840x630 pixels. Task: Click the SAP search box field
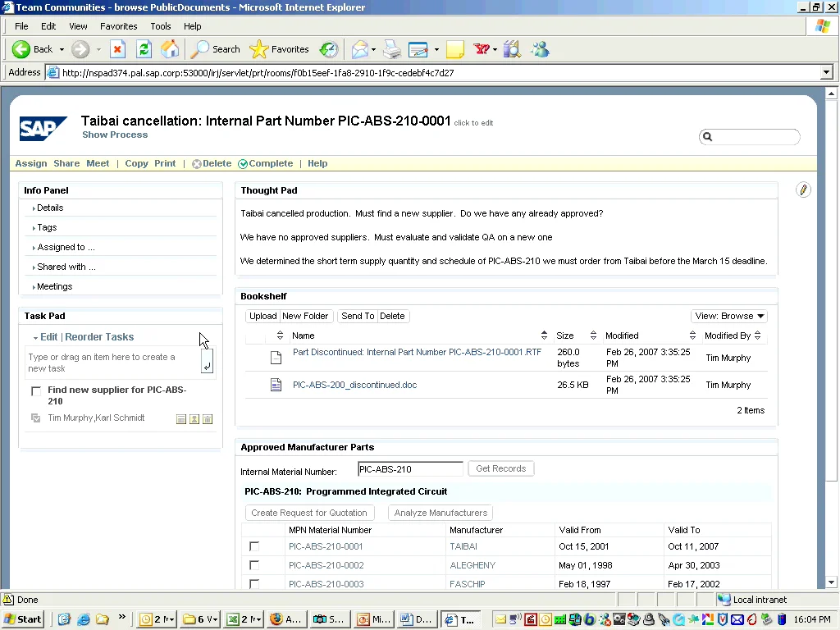749,137
